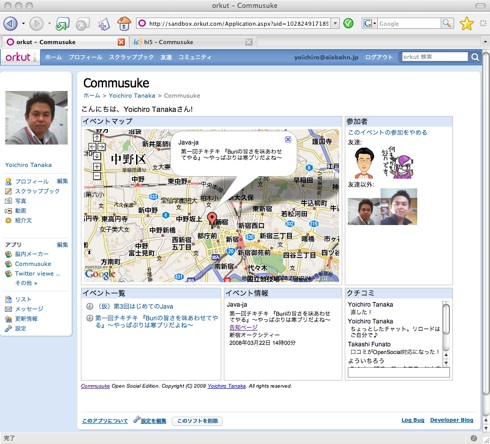The height and width of the screenshot is (444, 490).
Task: Click the メッセージ envelope icon in sidebar
Action: tap(8, 309)
